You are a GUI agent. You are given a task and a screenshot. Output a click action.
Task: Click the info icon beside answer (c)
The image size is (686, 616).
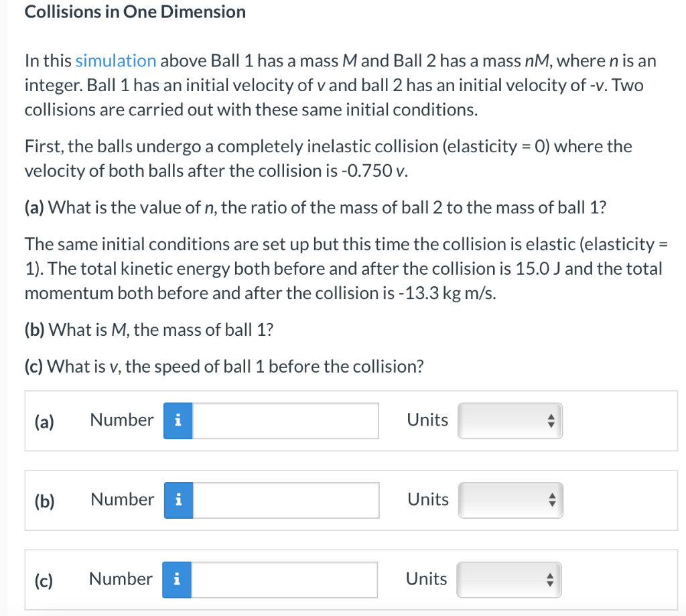tap(178, 579)
